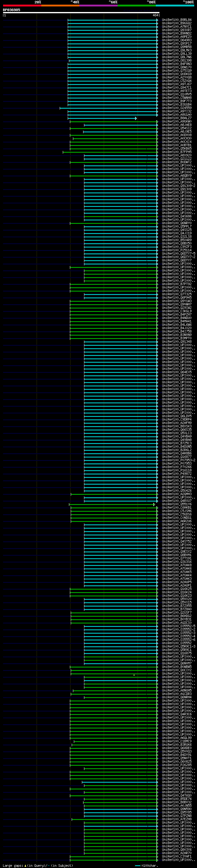Viewport: 197px width, 868px height.
Task: Click hit label UniRef100_O81398
Action: tap(177, 61)
